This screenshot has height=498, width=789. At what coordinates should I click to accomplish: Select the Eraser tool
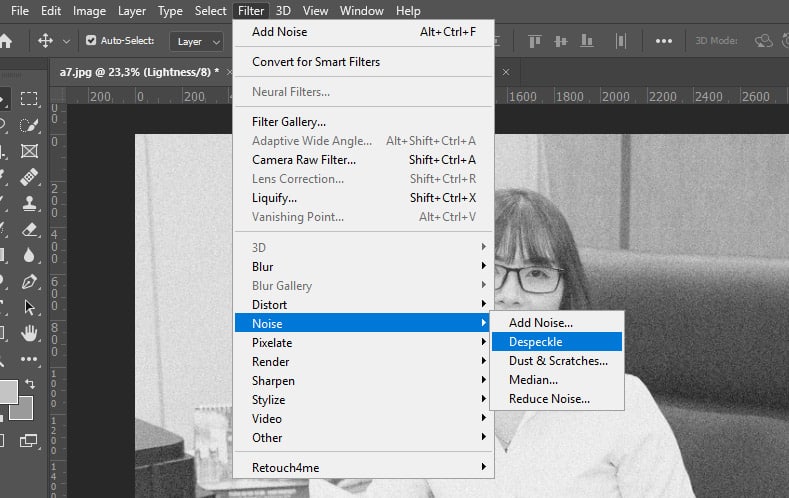click(x=29, y=228)
